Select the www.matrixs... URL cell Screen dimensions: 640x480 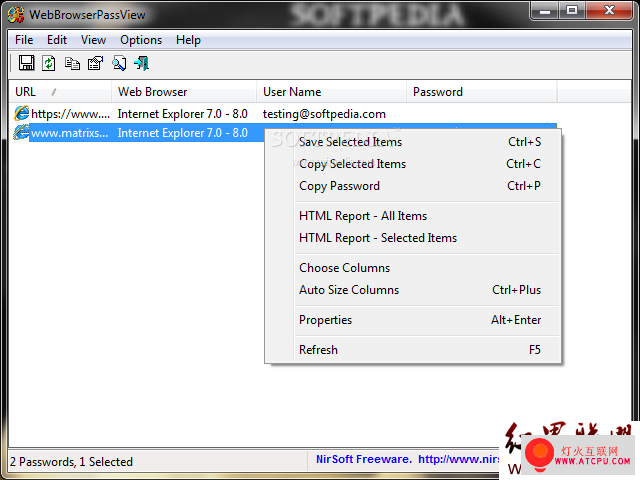[x=69, y=133]
